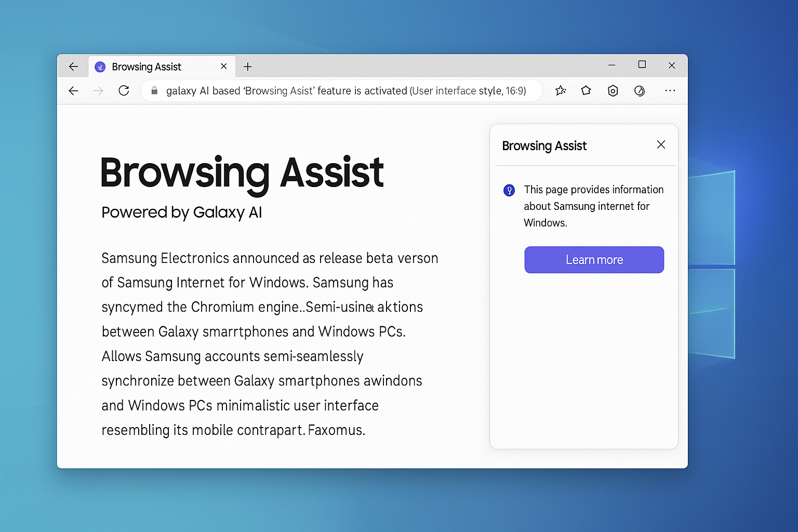Viewport: 798px width, 532px height.
Task: Click the padlock site info icon
Action: [x=154, y=91]
